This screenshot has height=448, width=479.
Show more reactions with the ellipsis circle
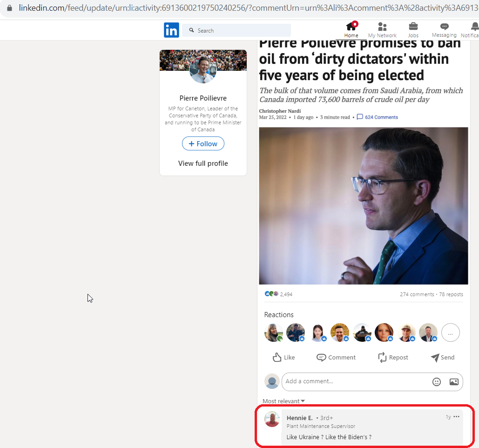click(451, 333)
